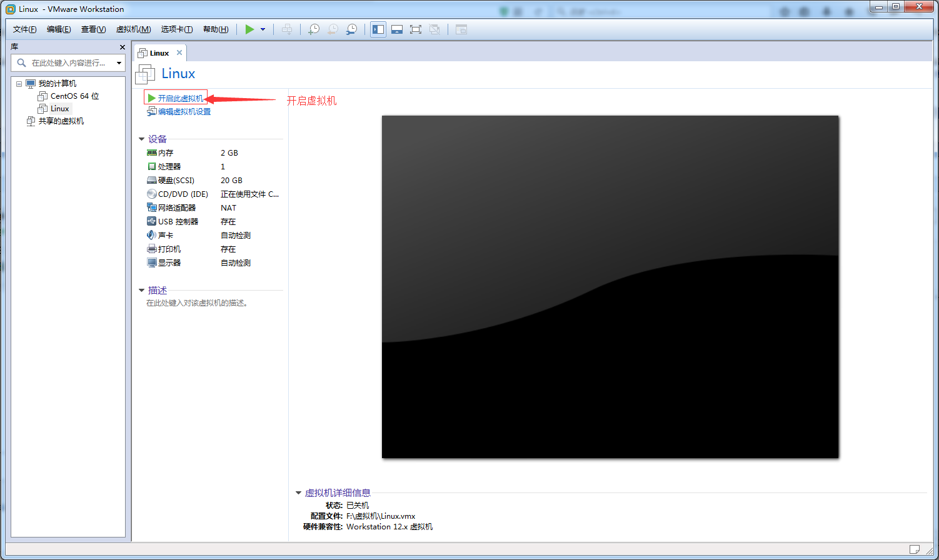Click Workstation 12.x 虚拟机 compatibility text
This screenshot has height=560, width=939.
click(x=389, y=527)
